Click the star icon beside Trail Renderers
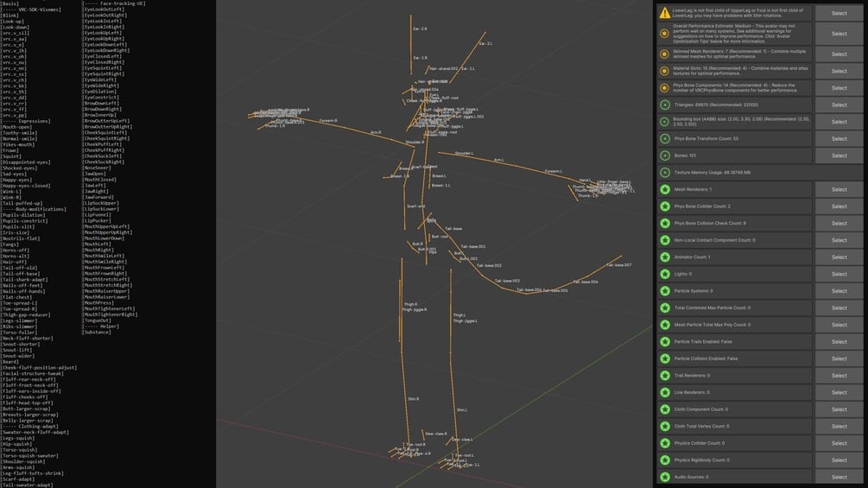Screen dimensions: 868x488 pos(665,376)
